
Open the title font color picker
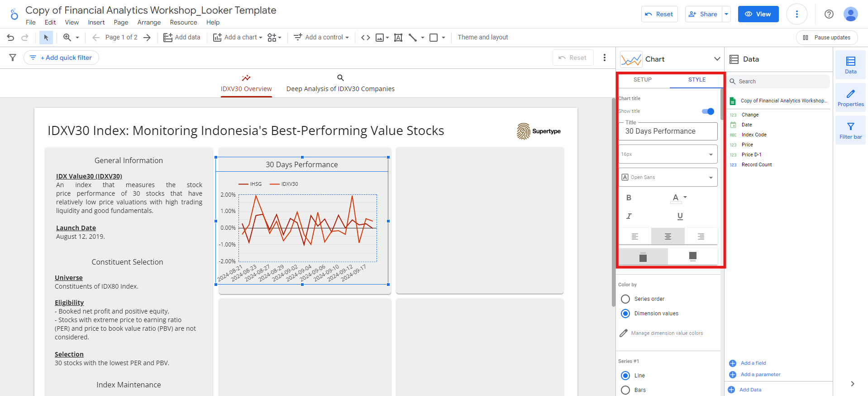[679, 198]
